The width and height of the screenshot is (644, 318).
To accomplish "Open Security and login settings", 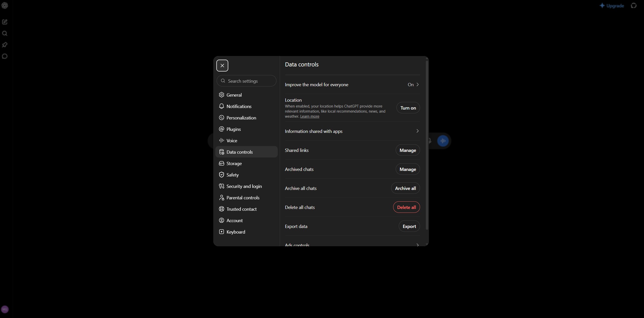I will [x=246, y=186].
